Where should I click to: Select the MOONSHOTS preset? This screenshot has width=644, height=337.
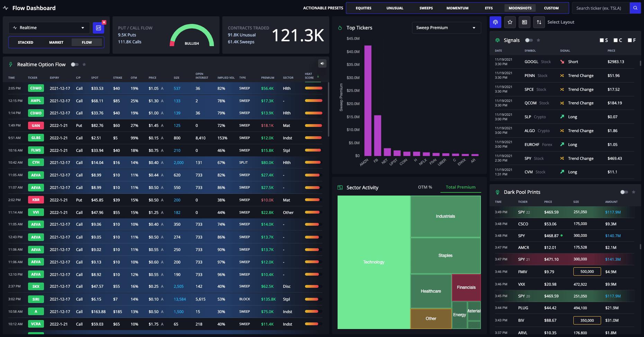pos(520,8)
